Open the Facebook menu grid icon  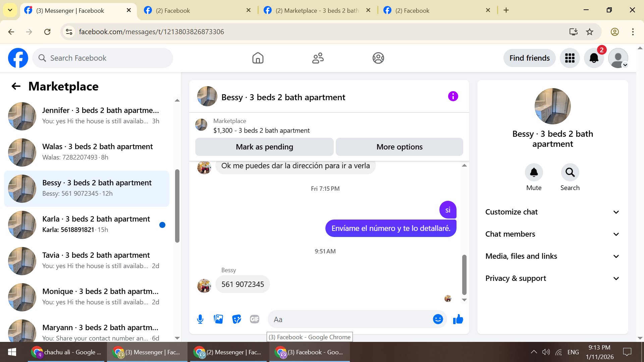[570, 58]
